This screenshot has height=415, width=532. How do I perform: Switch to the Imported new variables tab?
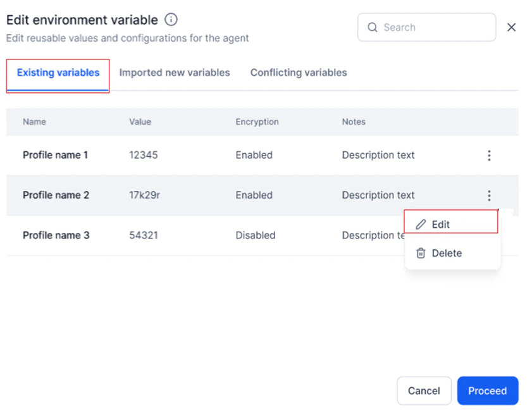click(x=175, y=73)
